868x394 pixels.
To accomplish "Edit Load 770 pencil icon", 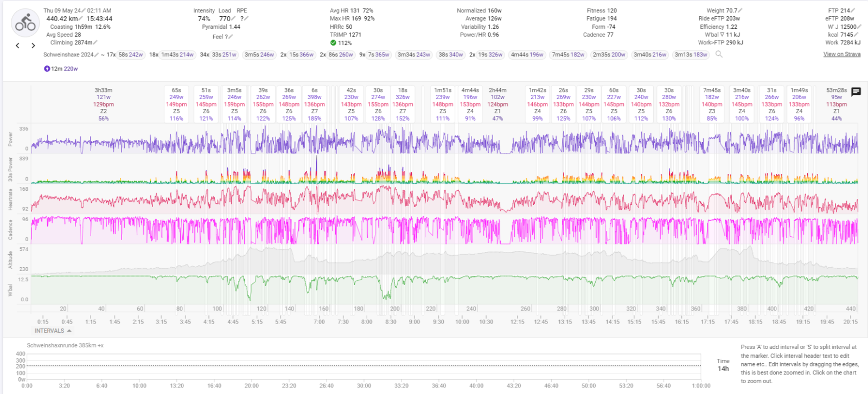I will coord(234,19).
